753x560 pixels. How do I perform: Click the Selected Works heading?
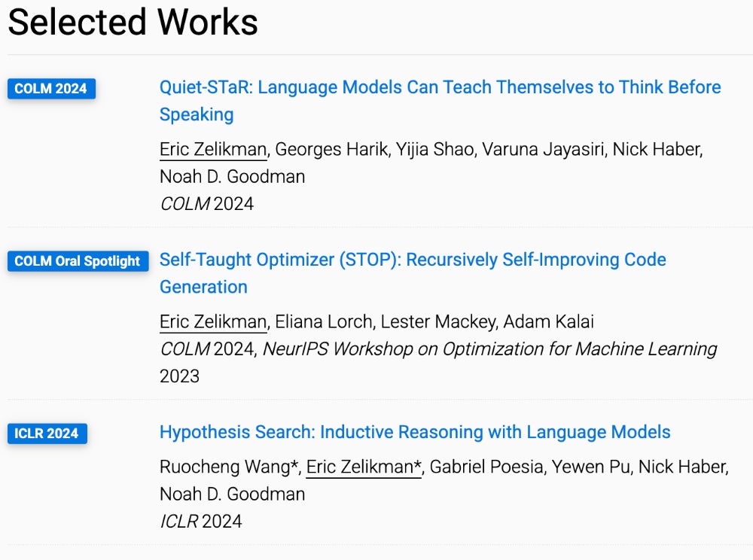coord(133,22)
